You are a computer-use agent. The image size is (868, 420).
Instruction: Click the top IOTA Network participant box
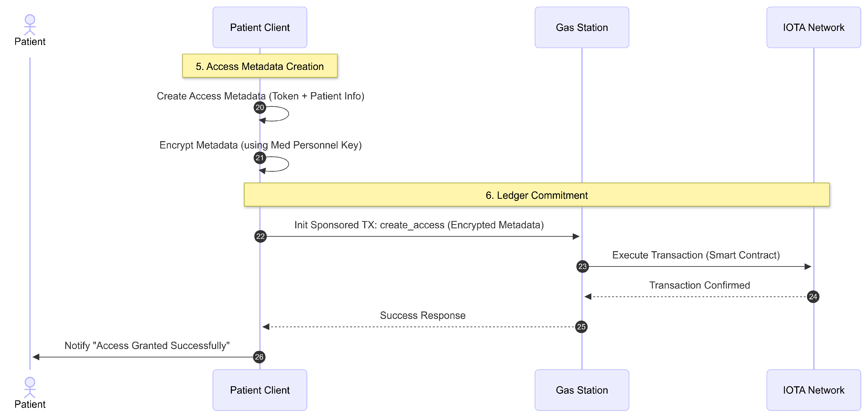pyautogui.click(x=813, y=27)
